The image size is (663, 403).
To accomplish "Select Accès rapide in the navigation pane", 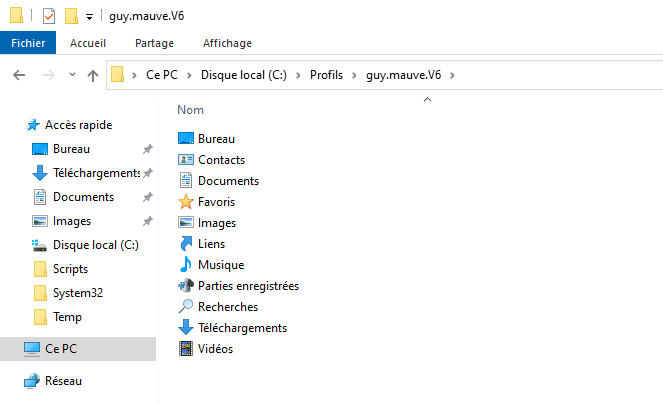I will (79, 125).
